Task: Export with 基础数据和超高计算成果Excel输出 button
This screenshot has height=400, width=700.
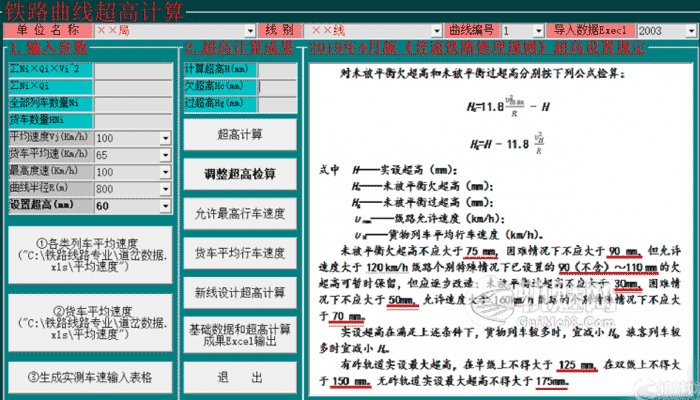Action: coord(240,335)
